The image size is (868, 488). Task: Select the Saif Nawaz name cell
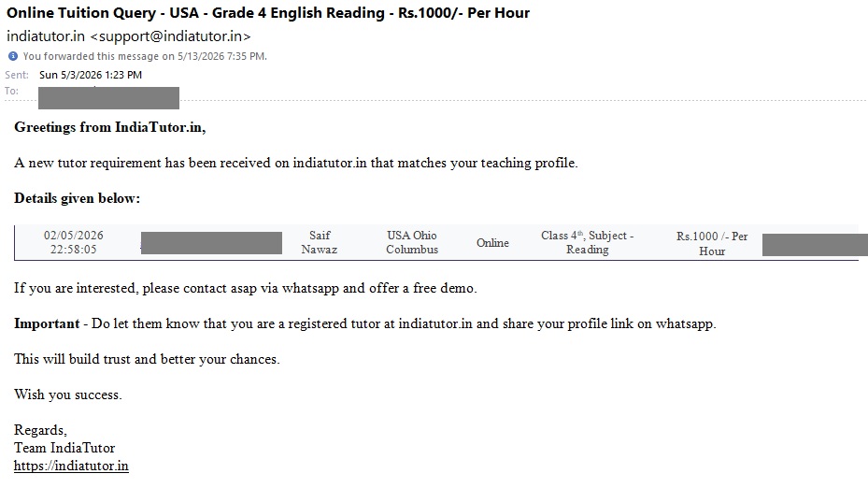pyautogui.click(x=320, y=243)
